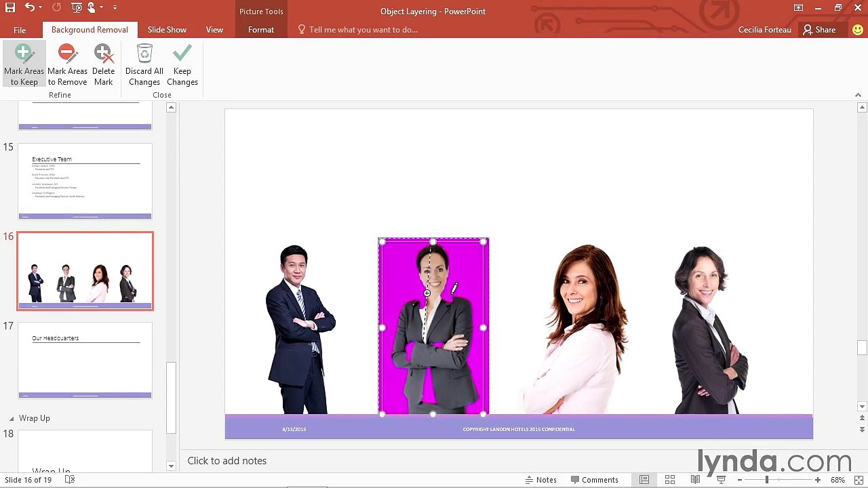Click scroll up arrow of slide editor
Viewport: 868px width, 488px height.
[862, 108]
